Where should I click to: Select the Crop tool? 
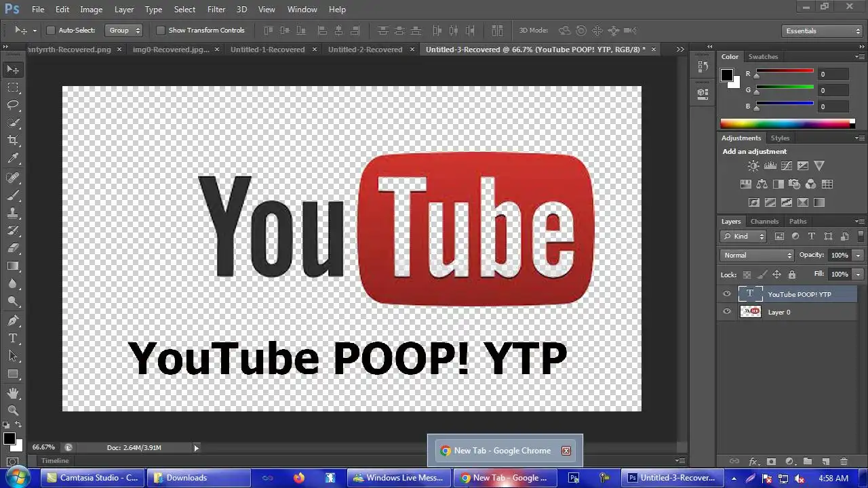[x=13, y=140]
